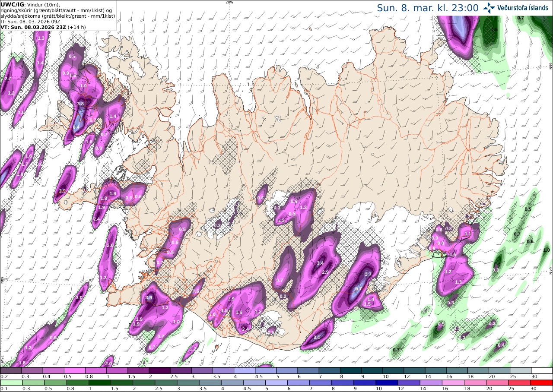The height and width of the screenshot is (392, 553).
Task: Select the 2 swatch in lower legend row
Action: (x=144, y=383)
